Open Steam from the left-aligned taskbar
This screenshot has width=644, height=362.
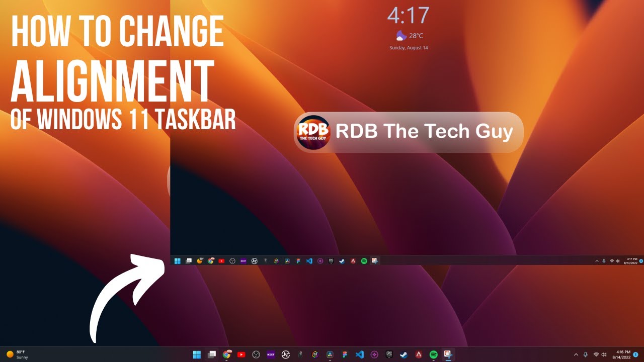(x=342, y=261)
